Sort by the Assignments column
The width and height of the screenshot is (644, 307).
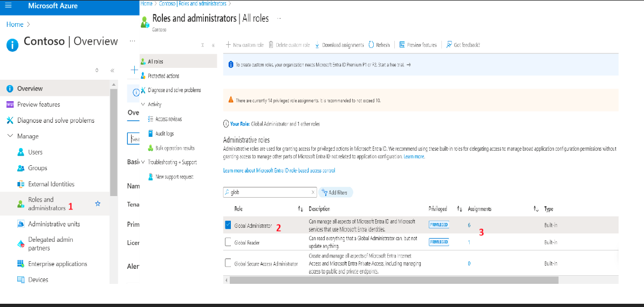536,209
